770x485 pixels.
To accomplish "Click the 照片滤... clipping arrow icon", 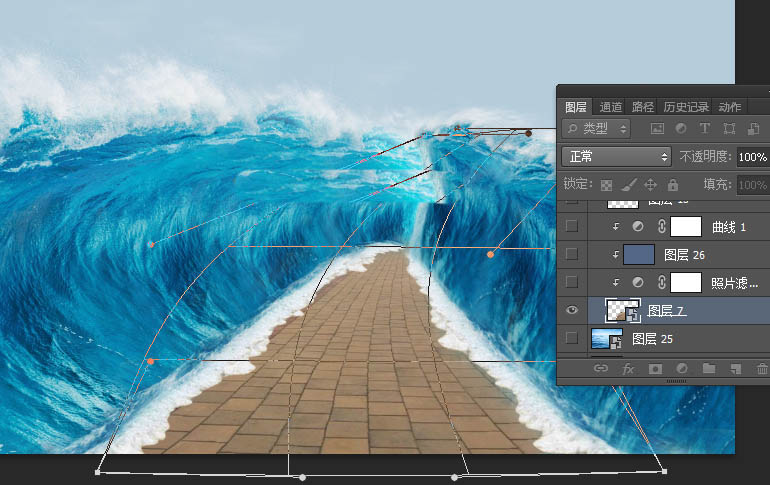I will coord(615,282).
